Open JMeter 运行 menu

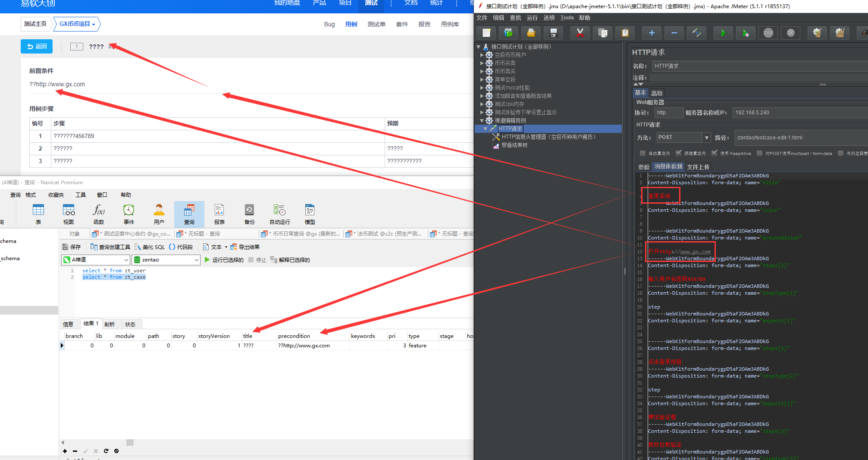532,18
